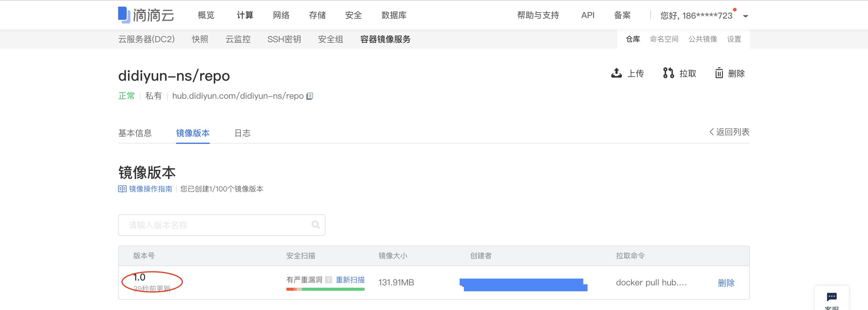Click the didiyun-ns/repo title

(174, 76)
